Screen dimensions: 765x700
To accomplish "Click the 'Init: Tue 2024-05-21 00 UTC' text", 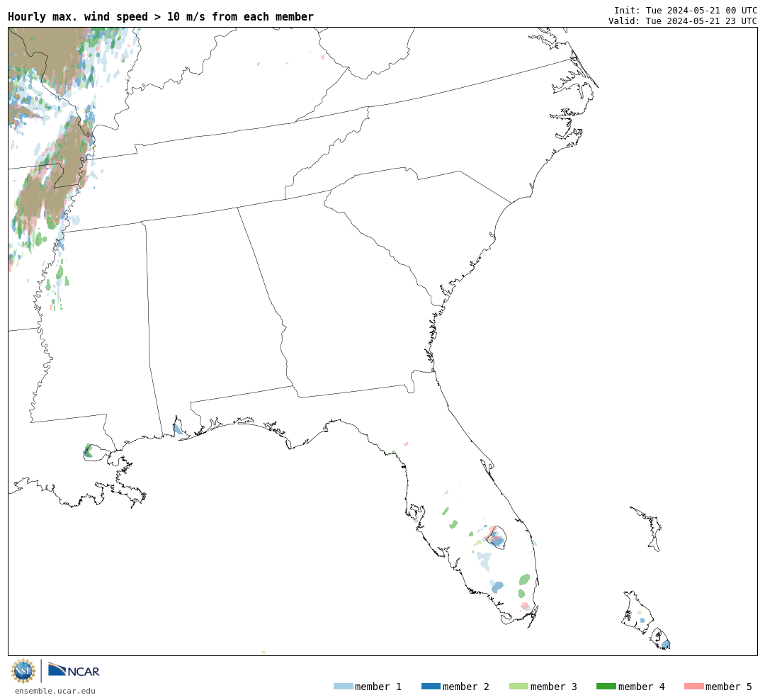I will point(686,10).
